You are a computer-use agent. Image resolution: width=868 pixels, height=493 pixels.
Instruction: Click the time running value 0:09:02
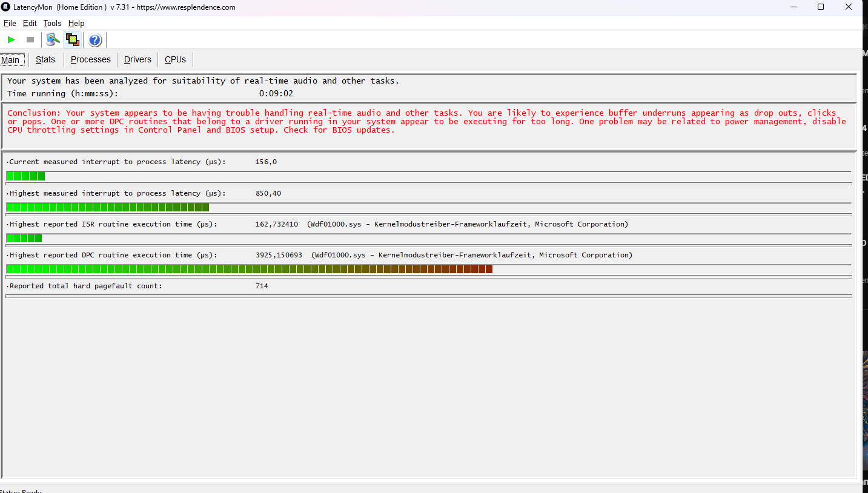pyautogui.click(x=276, y=93)
